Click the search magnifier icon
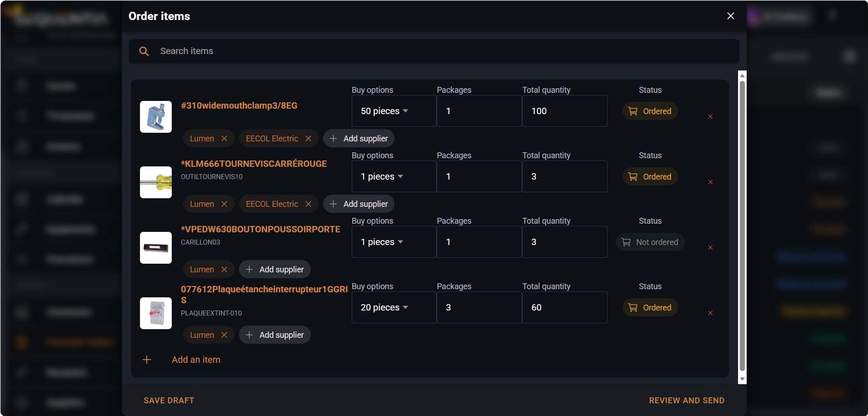 tap(144, 51)
